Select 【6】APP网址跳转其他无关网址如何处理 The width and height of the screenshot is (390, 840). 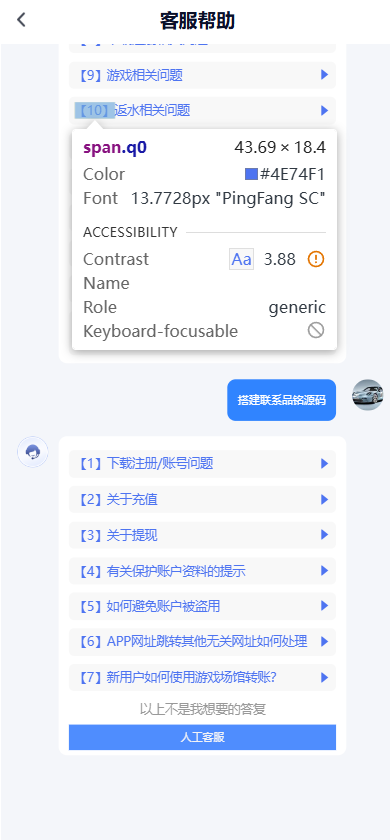pyautogui.click(x=202, y=642)
